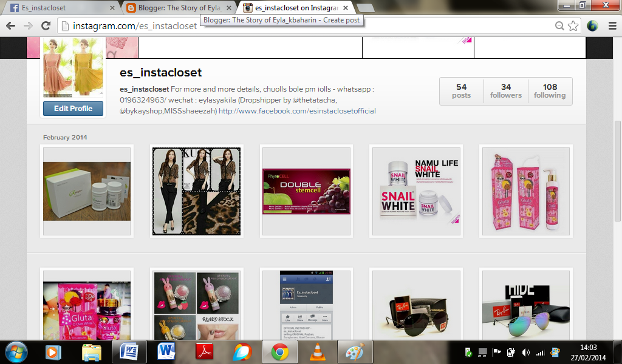Click the grey network monitor tray icon
The image size is (622, 364).
482,352
